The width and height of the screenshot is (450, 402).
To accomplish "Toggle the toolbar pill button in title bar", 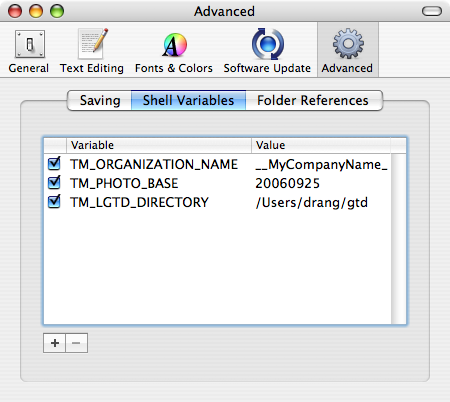I will 432,11.
